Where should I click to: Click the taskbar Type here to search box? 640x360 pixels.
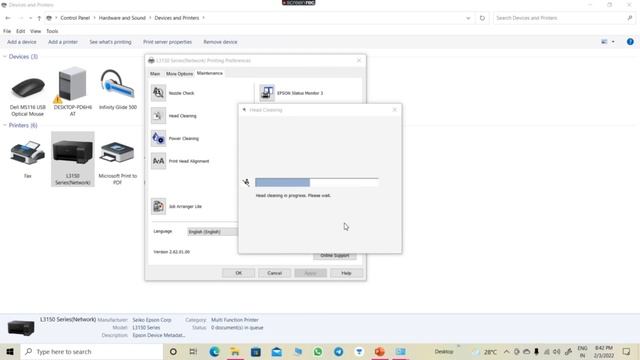click(x=92, y=351)
